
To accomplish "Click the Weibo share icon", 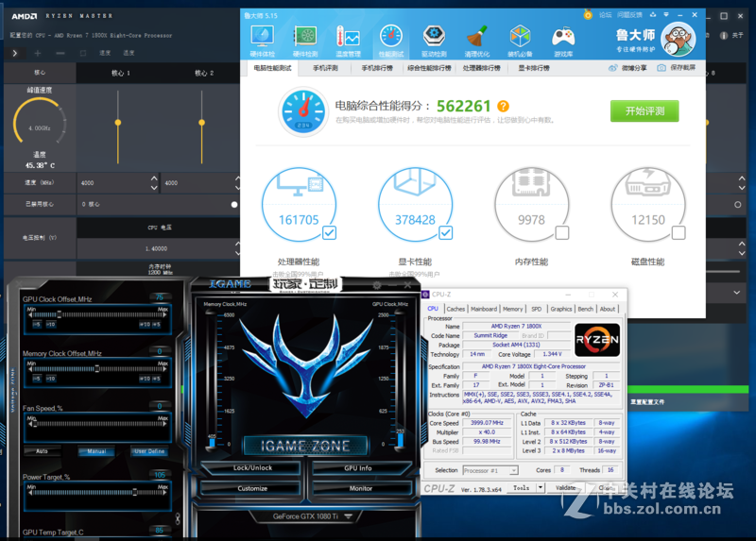I will [x=612, y=68].
